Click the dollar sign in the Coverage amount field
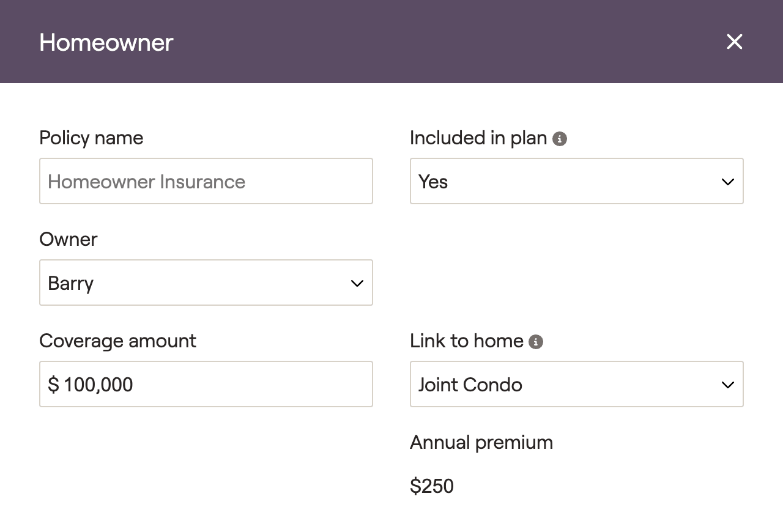Screen dimensions: 783x532 [x=53, y=385]
